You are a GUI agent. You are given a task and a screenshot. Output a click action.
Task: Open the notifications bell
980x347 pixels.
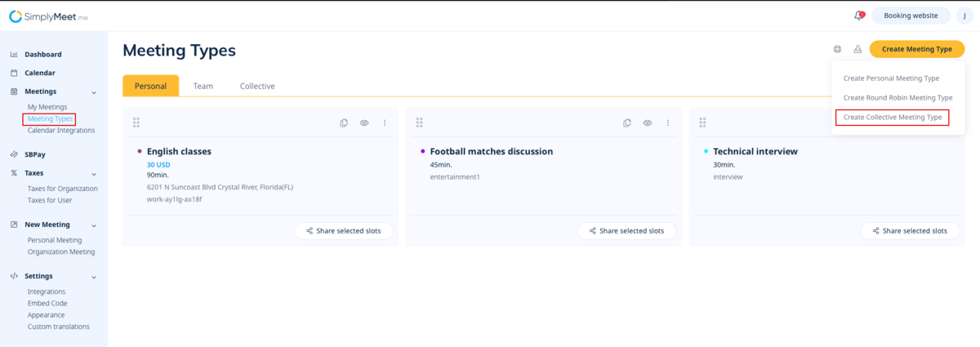[x=858, y=16]
